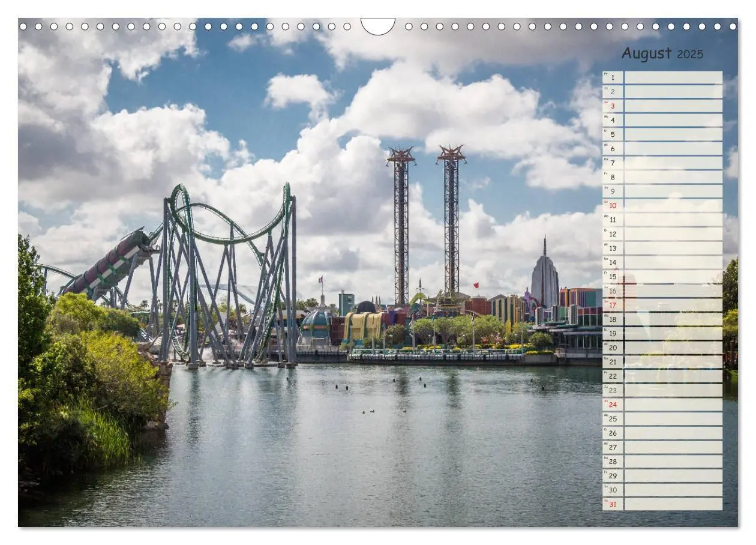The height and width of the screenshot is (545, 756).
Task: Select day 9 in the calendar column
Action: (x=613, y=191)
